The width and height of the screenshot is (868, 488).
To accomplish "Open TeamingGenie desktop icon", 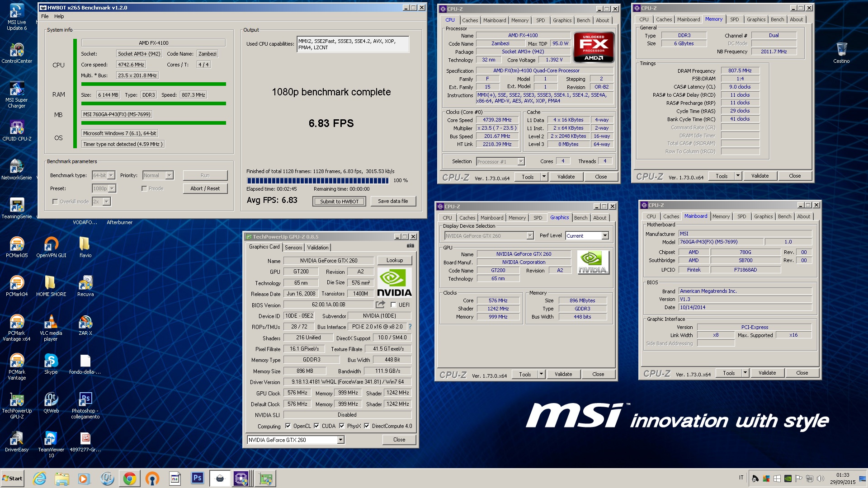I will (x=17, y=209).
